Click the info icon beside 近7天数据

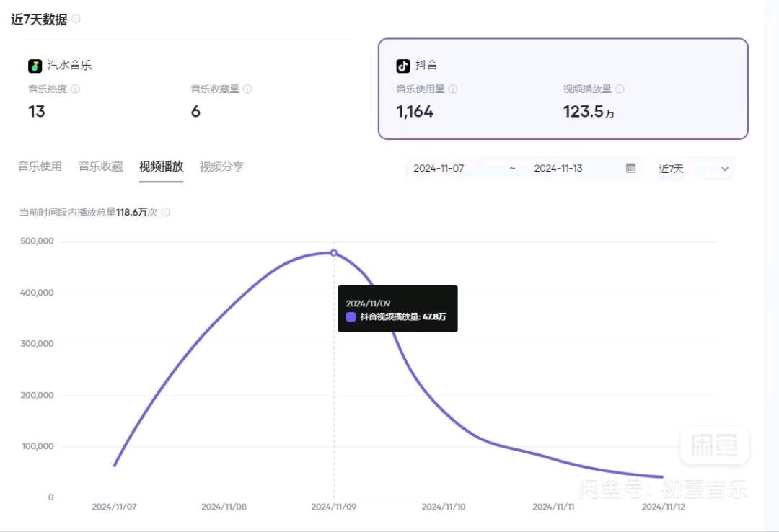[x=76, y=19]
